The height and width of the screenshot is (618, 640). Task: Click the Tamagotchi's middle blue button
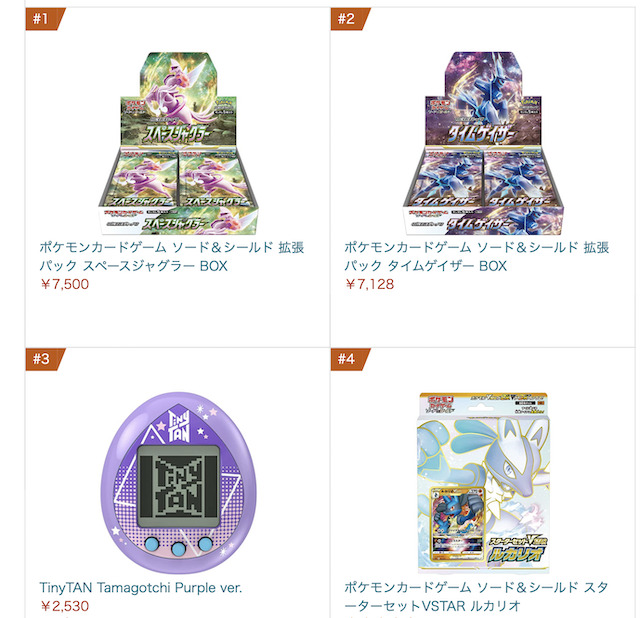(x=179, y=549)
